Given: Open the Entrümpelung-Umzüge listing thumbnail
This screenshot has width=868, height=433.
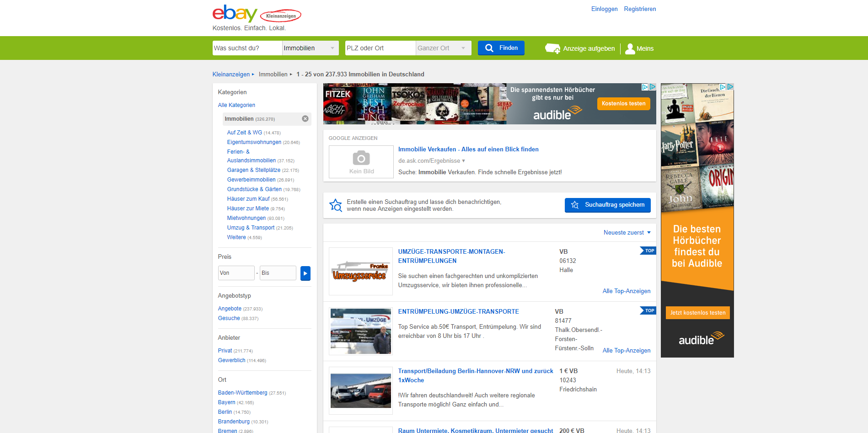Looking at the screenshot, I should (x=361, y=331).
